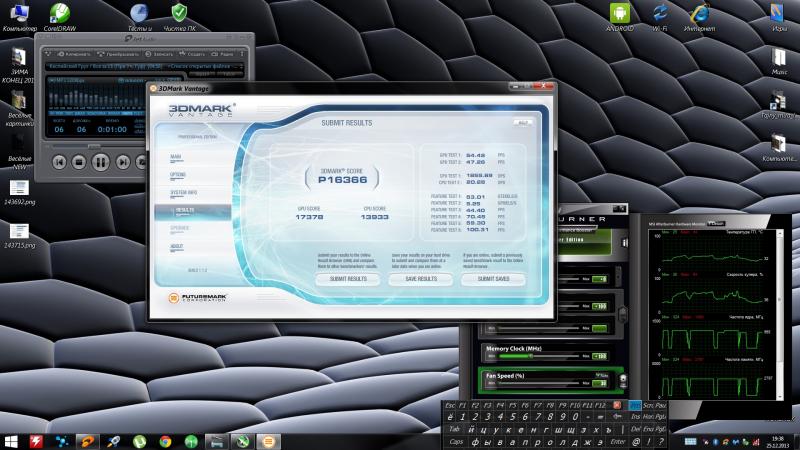Select the RESULTS section in 3DMark Vantage
Screen dimensions: 800x450
[x=193, y=211]
